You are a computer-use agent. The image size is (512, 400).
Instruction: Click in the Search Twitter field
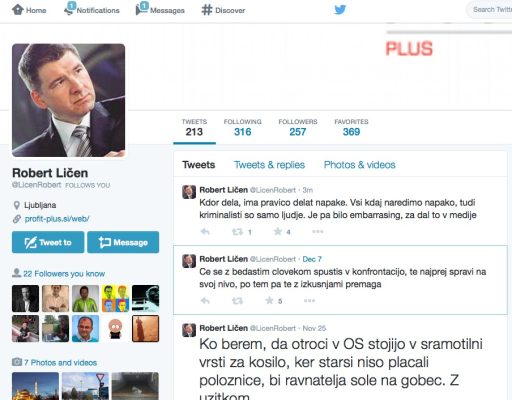point(492,10)
